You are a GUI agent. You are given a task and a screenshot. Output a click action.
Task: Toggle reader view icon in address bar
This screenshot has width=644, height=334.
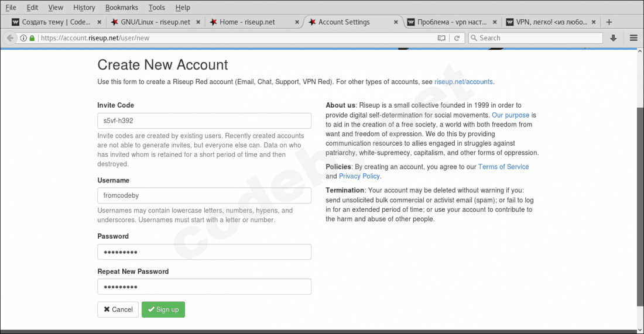442,38
